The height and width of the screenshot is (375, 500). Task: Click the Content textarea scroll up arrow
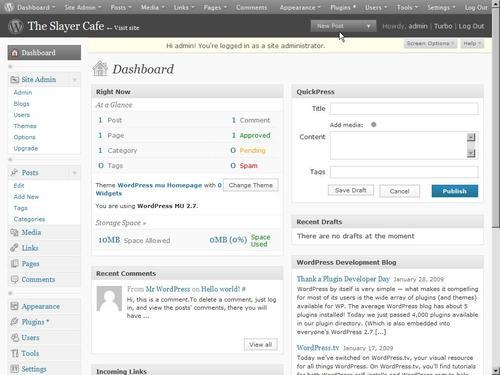click(x=471, y=137)
